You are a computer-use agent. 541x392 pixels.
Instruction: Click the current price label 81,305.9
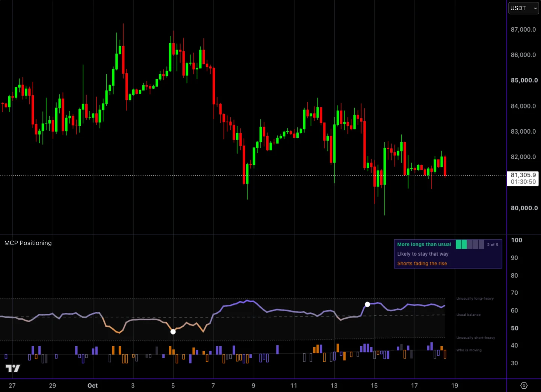click(523, 175)
